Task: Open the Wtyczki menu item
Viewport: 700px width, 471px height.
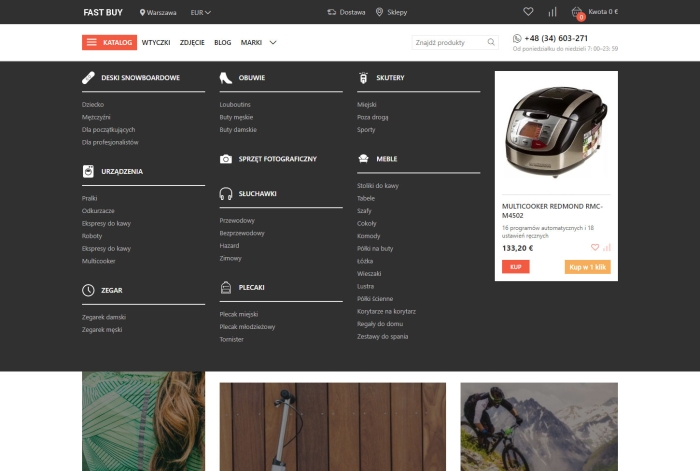Action: (156, 42)
